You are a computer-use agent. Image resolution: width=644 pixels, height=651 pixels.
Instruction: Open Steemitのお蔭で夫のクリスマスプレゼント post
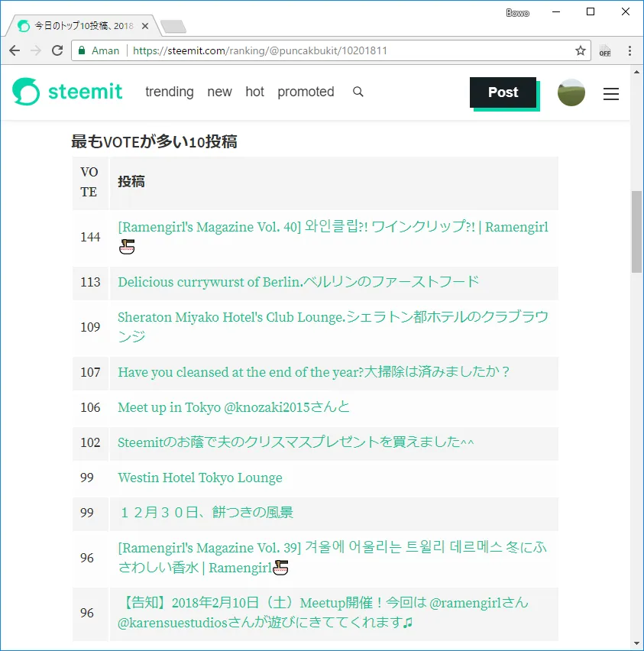(x=296, y=442)
